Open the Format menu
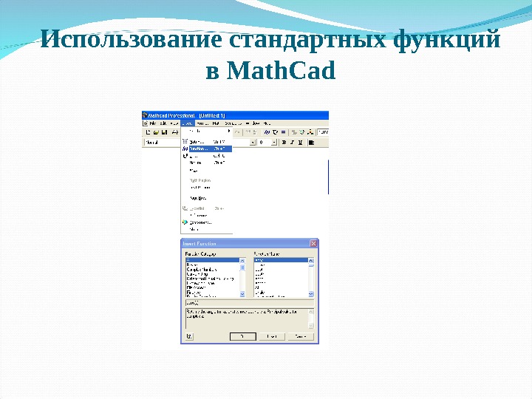The image size is (532, 399). click(x=202, y=123)
